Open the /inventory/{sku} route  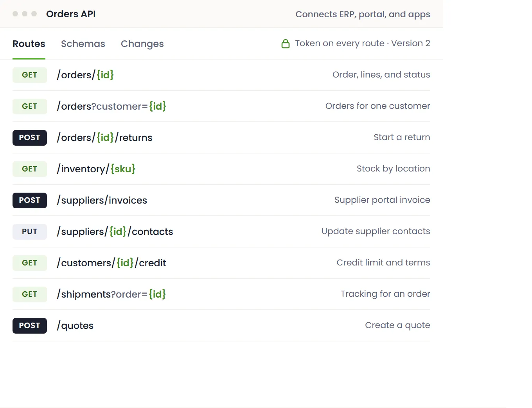(96, 169)
